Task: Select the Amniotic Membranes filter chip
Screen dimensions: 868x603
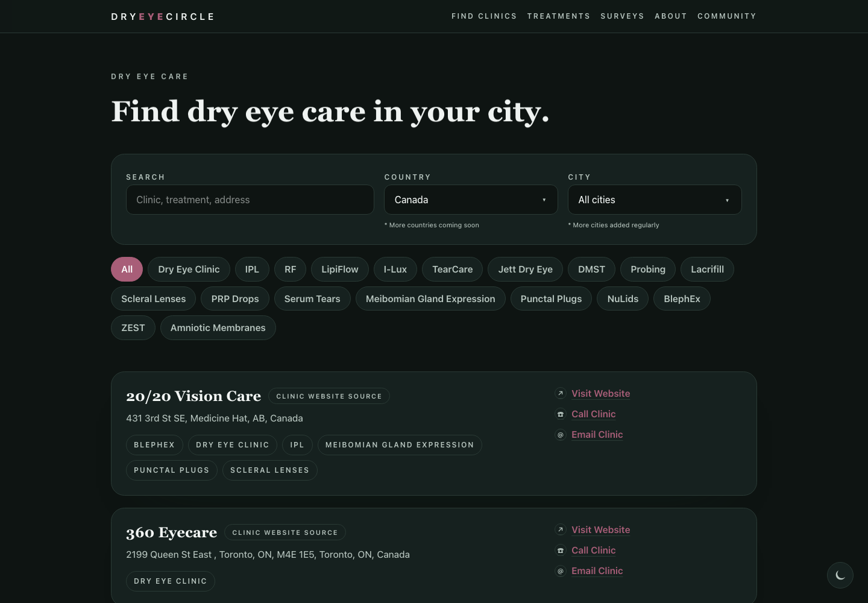Action: pyautogui.click(x=218, y=327)
